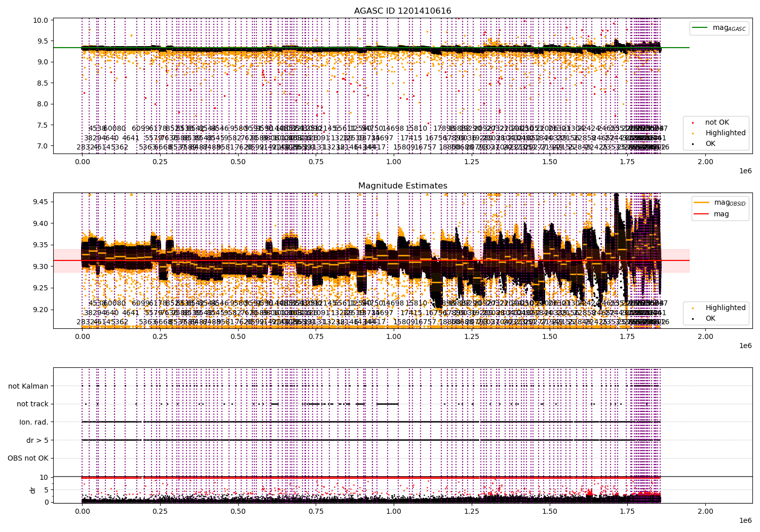Click the 0.50 x-tick of the bottom plot
The image size is (760, 532).
pos(238,511)
